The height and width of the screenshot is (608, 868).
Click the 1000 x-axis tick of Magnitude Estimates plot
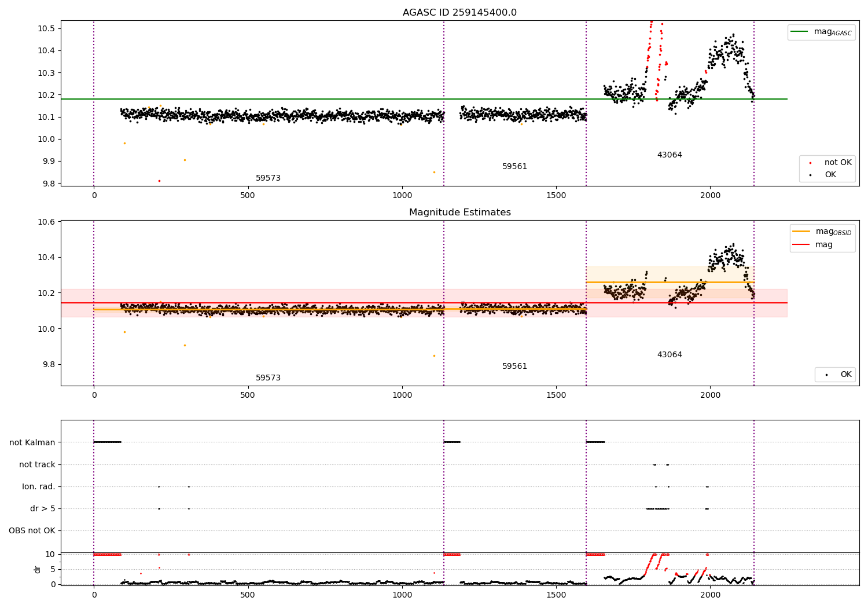click(x=402, y=395)
